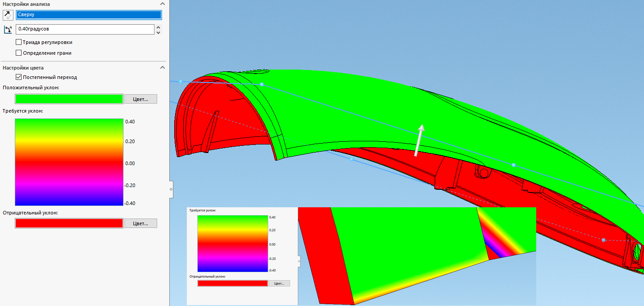The width and height of the screenshot is (644, 306).
Task: Enable the Триада регулировки checkbox
Action: pyautogui.click(x=19, y=42)
